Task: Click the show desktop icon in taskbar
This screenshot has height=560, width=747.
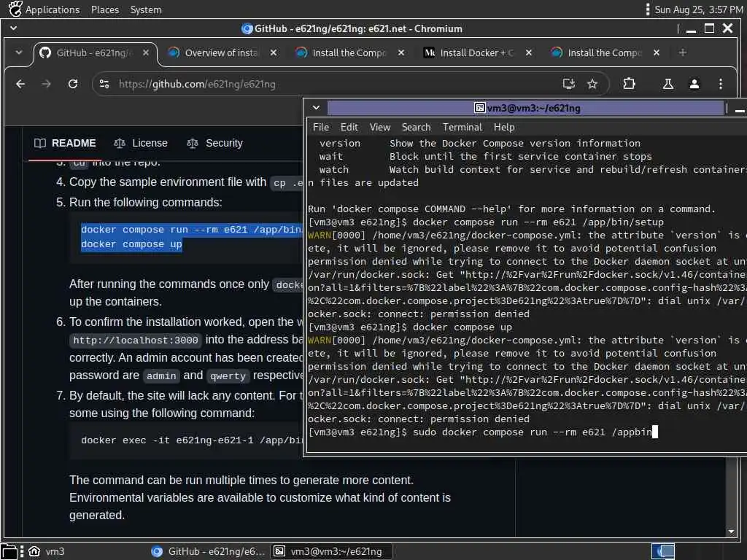Action: [9, 551]
